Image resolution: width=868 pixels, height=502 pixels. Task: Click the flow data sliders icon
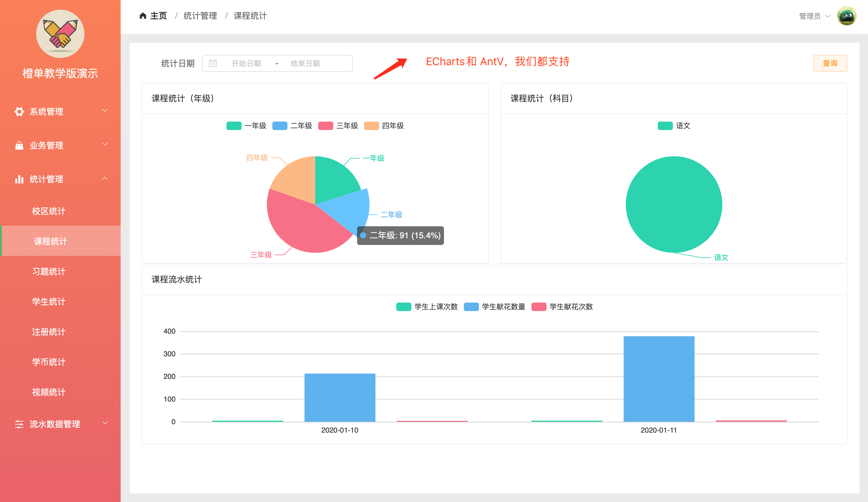[19, 424]
